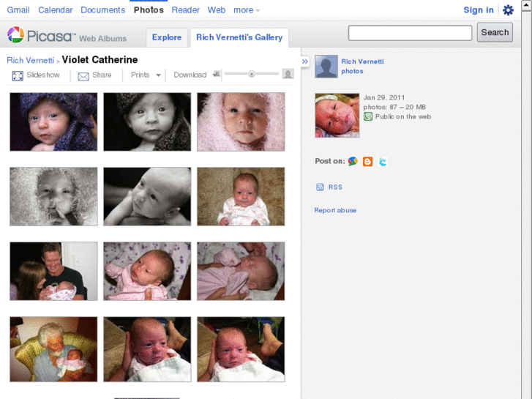Click the scrollbar up arrow

coord(526,5)
